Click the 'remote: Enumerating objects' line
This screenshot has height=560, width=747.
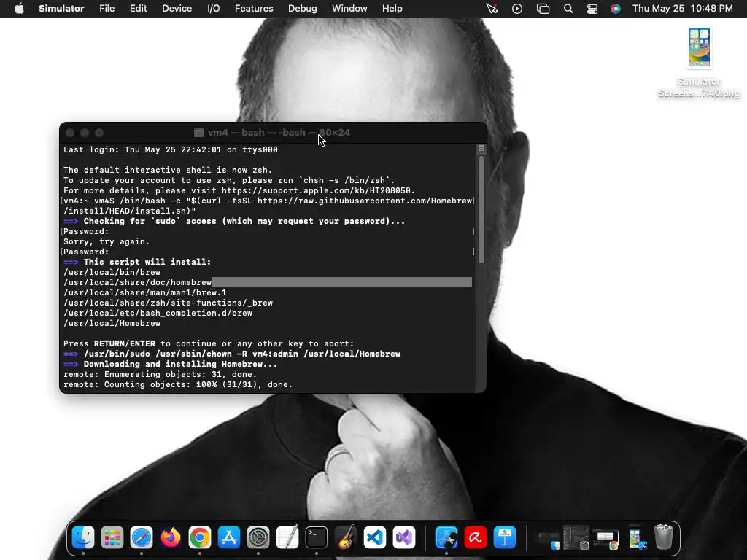[x=160, y=374]
